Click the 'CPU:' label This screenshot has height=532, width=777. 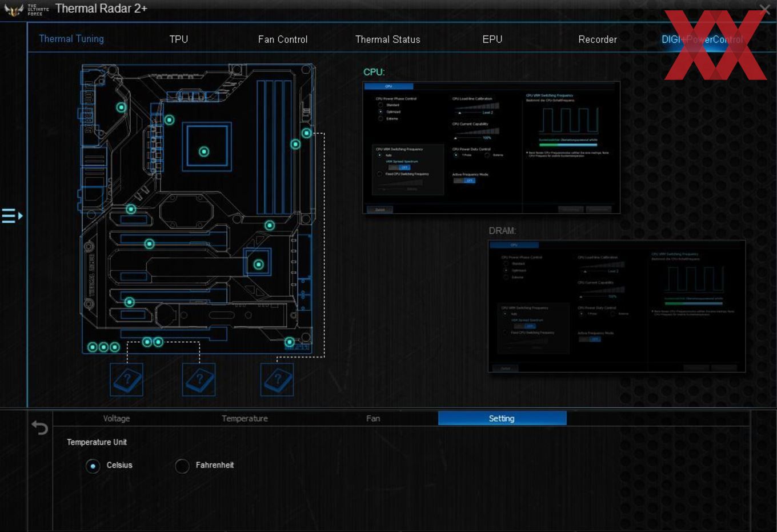coord(374,72)
